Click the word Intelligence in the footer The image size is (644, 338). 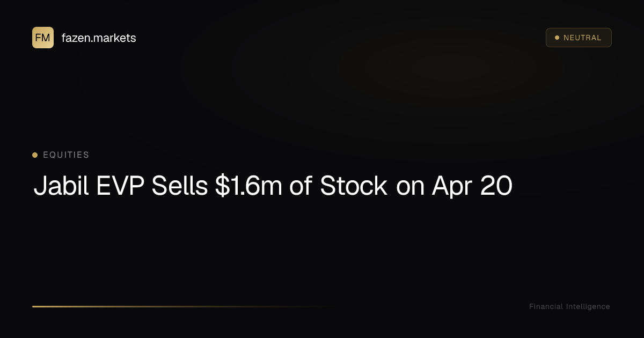588,307
